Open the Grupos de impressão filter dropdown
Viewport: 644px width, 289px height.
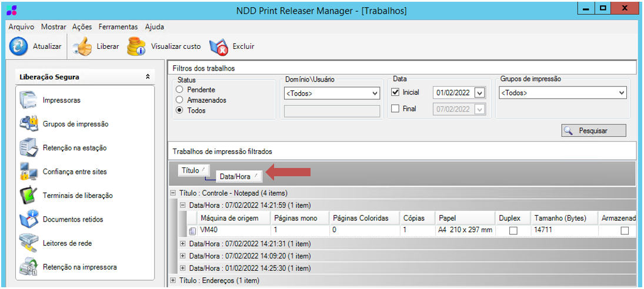coord(622,93)
